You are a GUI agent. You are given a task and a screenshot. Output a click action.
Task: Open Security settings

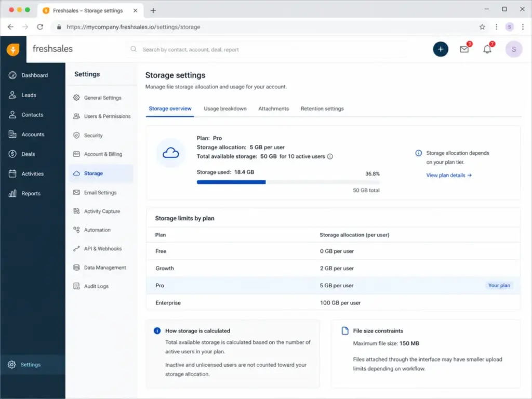[88, 136]
